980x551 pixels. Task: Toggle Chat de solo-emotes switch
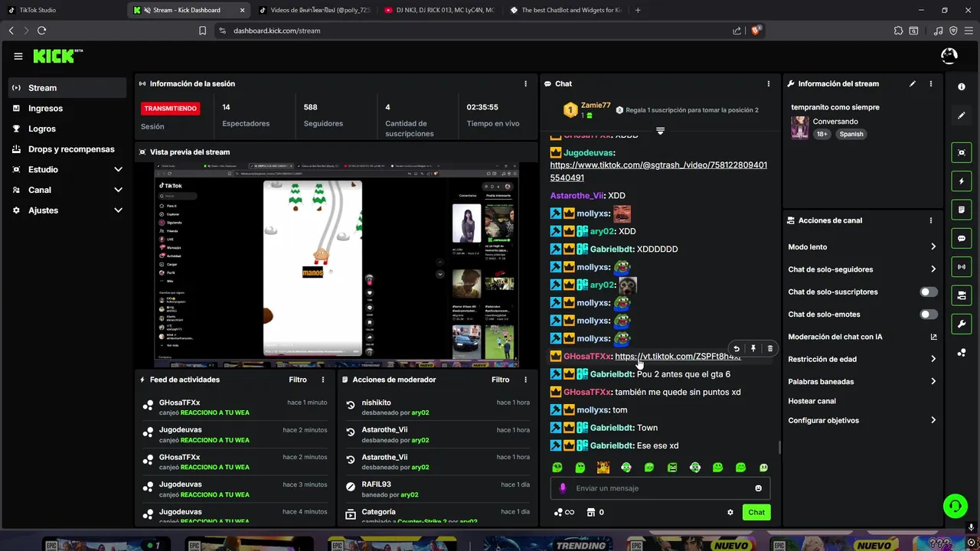click(929, 315)
